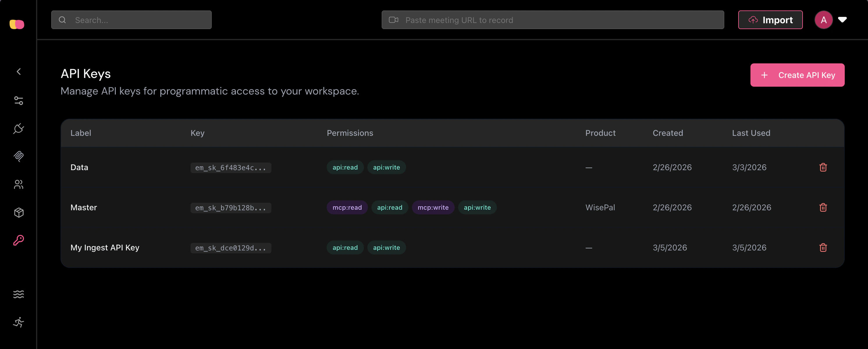This screenshot has height=349, width=868.
Task: Open the integrations plug icon
Action: click(x=19, y=128)
